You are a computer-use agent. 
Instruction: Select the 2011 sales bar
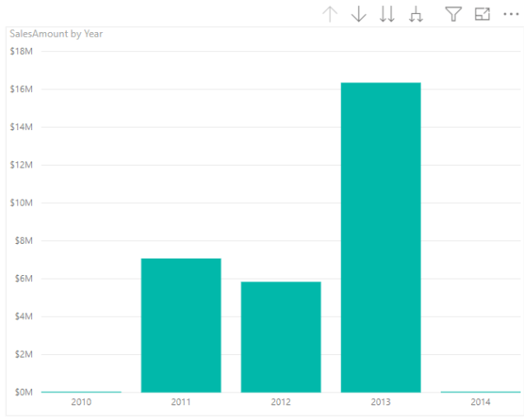(x=181, y=325)
